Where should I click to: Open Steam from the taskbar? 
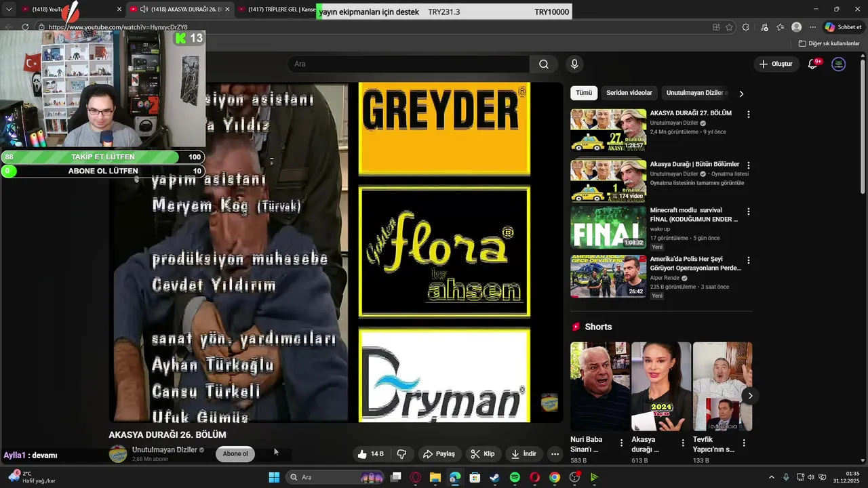[x=494, y=477]
